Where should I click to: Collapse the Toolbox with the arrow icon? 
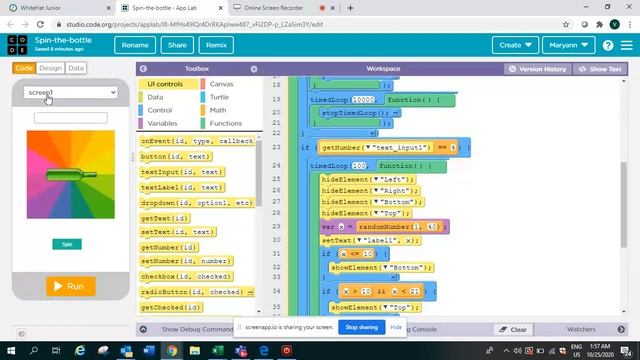pyautogui.click(x=143, y=69)
